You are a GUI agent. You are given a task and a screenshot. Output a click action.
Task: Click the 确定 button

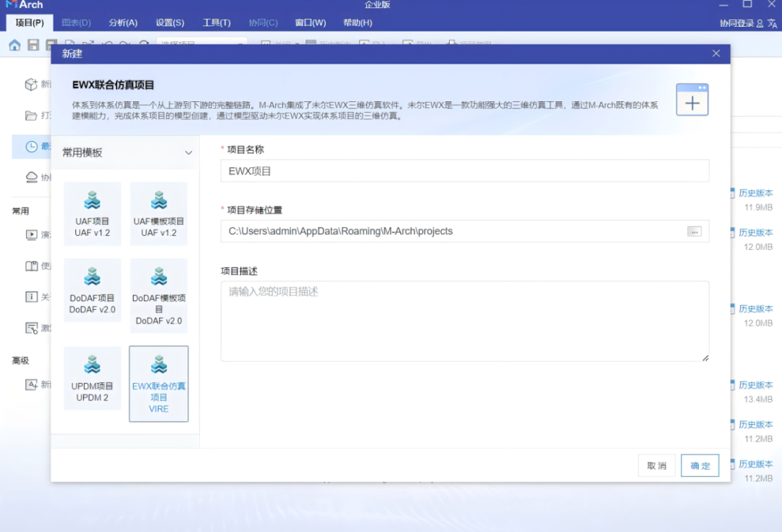tap(699, 465)
